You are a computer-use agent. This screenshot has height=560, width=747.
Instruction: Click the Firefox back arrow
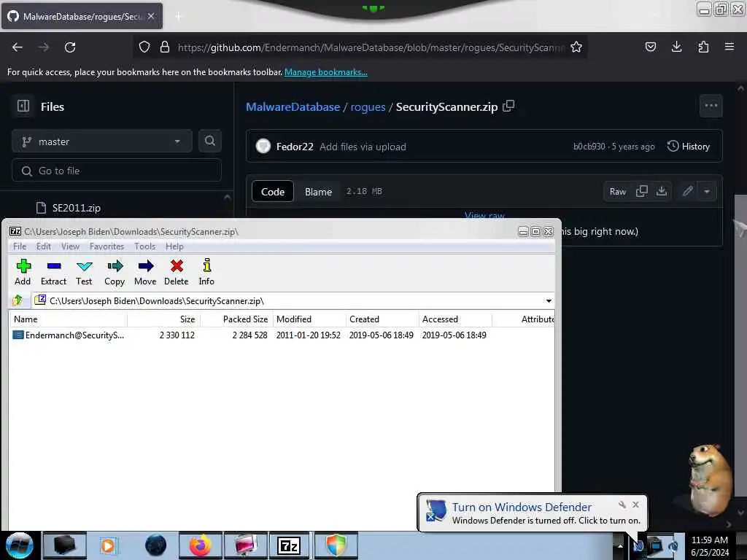[18, 47]
